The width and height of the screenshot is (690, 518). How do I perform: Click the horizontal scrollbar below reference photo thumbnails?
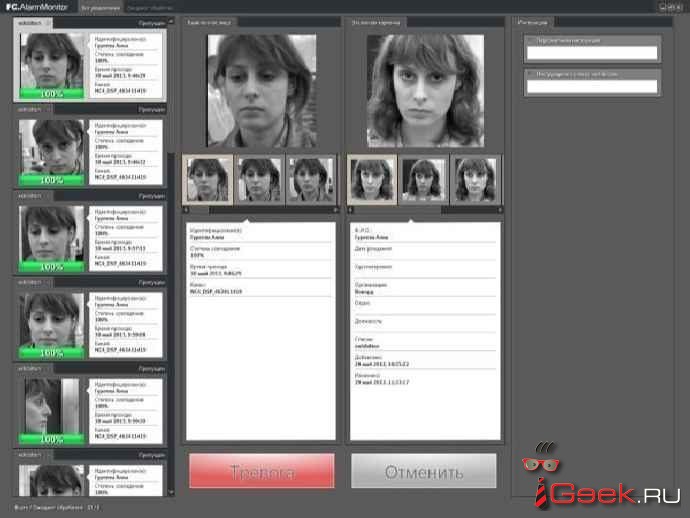(x=425, y=210)
